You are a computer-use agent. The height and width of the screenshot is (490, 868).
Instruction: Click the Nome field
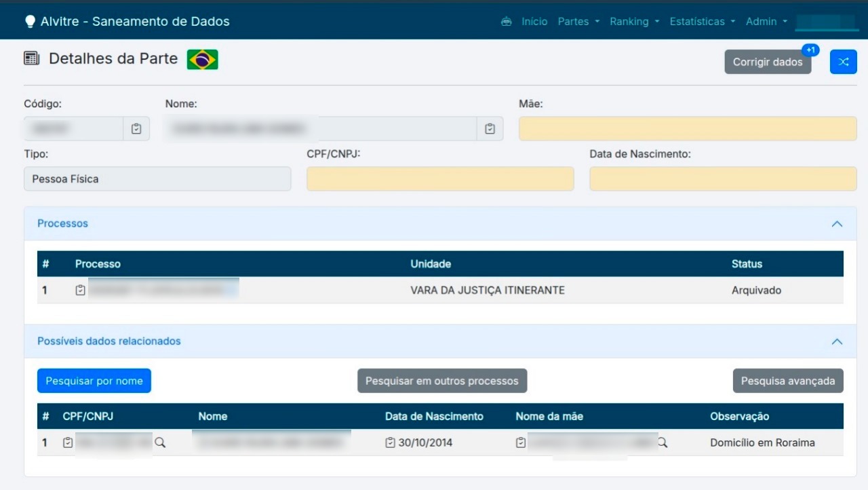(x=321, y=128)
